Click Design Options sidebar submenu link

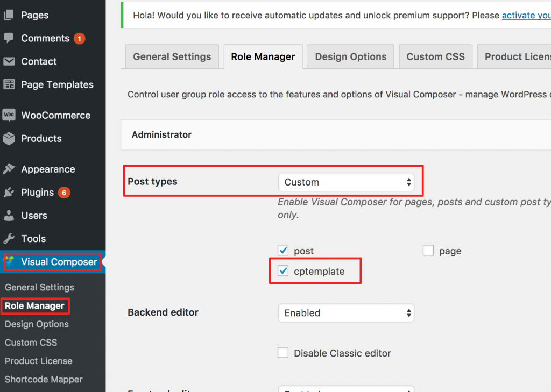37,324
